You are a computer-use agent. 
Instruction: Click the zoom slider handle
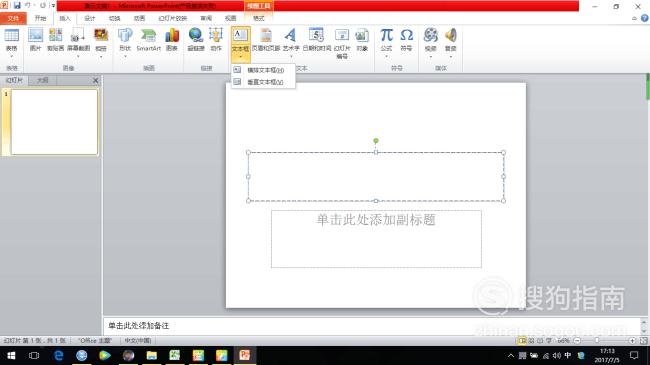pyautogui.click(x=597, y=341)
